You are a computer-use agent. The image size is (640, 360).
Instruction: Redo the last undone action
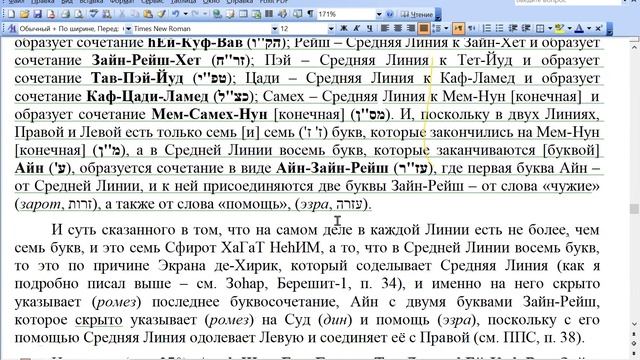point(196,14)
